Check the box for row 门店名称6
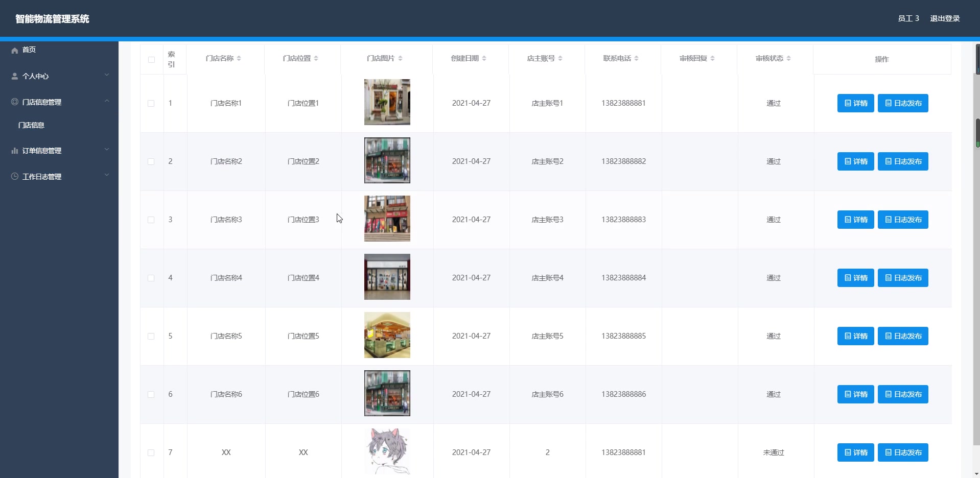The image size is (980, 478). point(151,394)
